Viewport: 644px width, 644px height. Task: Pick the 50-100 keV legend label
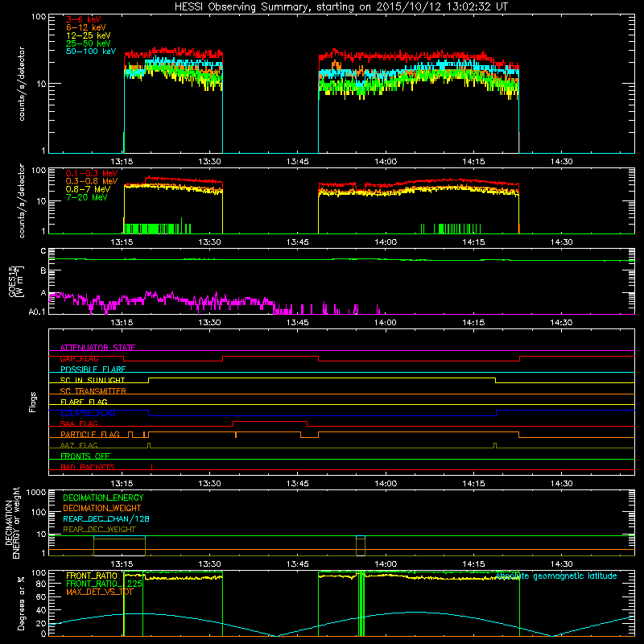[91, 52]
